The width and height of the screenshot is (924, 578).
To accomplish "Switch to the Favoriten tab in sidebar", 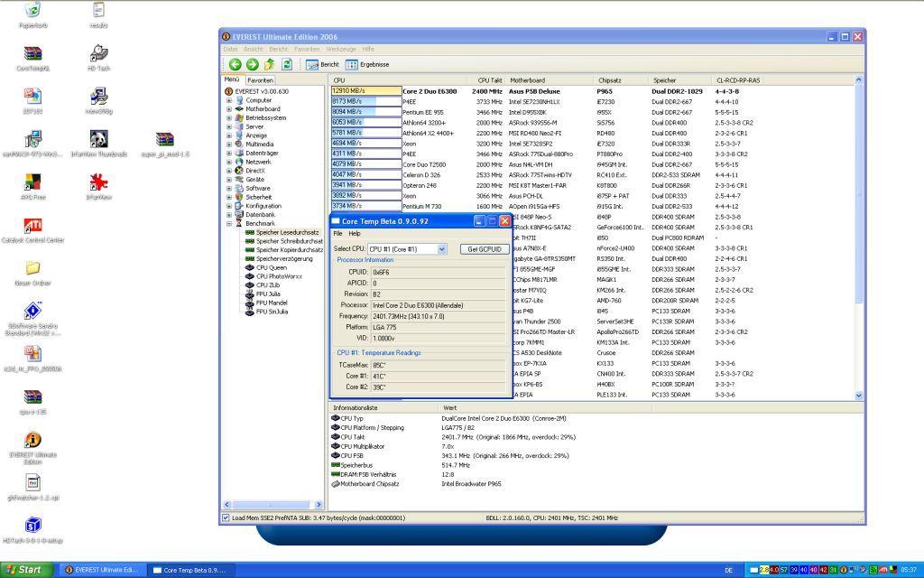I will pos(260,80).
